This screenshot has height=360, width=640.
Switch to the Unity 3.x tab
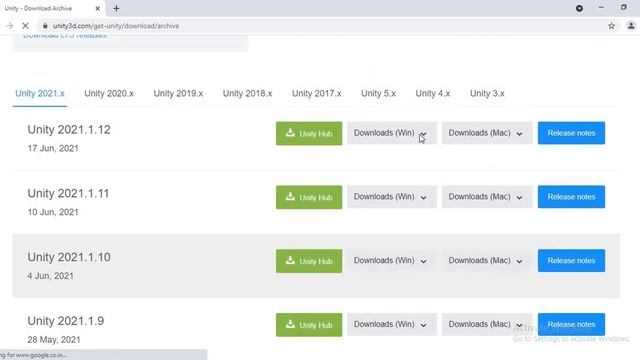pyautogui.click(x=487, y=93)
